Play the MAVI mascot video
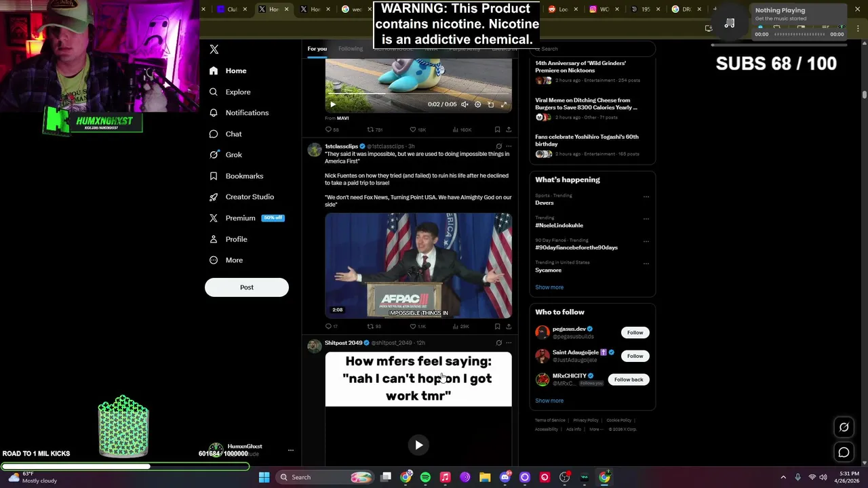 [332, 104]
